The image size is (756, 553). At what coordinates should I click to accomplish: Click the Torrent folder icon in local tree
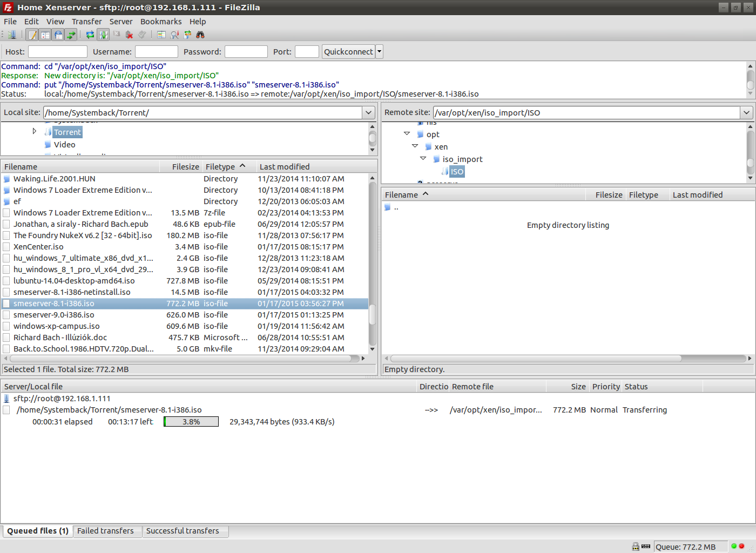click(48, 132)
